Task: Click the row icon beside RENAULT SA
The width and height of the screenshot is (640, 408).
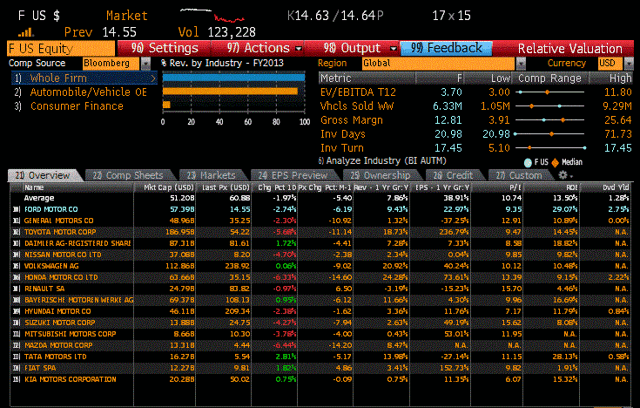Action: pos(16,288)
